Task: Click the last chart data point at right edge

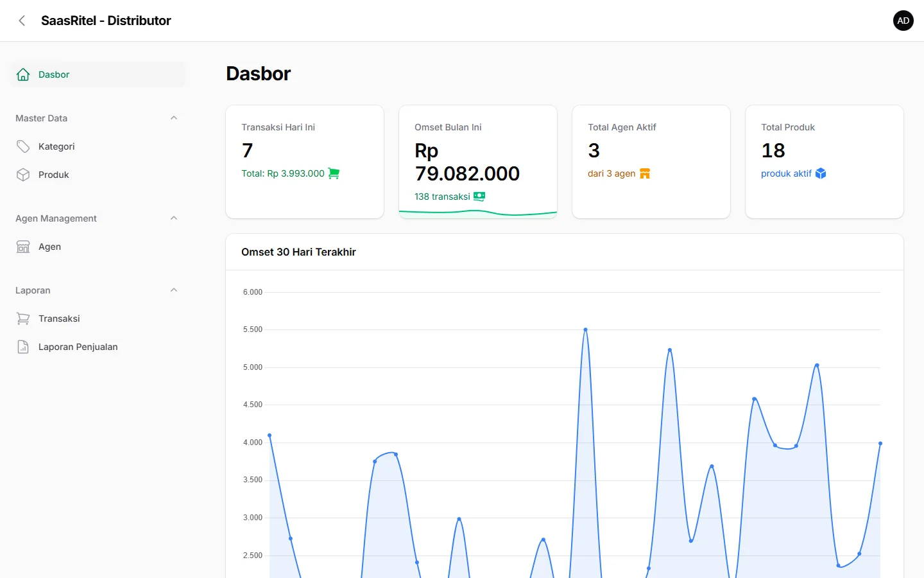Action: tap(880, 443)
